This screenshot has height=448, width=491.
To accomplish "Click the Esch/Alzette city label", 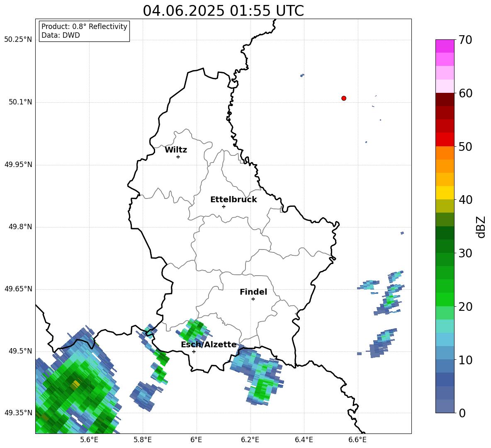I will coord(209,344).
